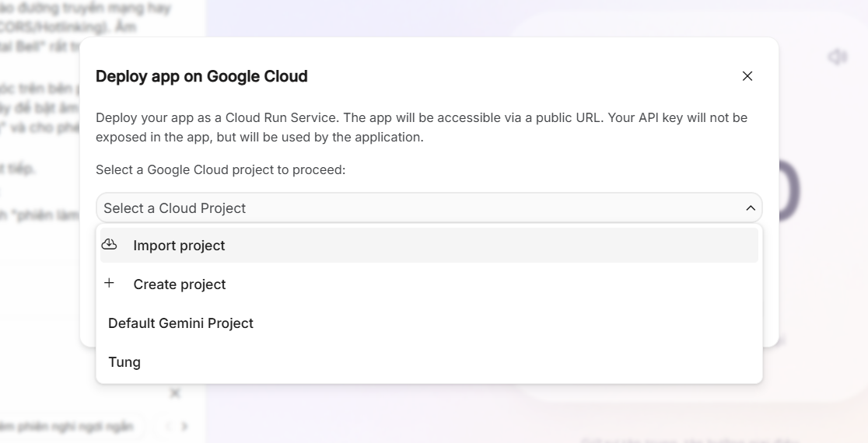Screen dimensions: 868x443
Task: Click the plus icon beside Create project
Action: 110,284
